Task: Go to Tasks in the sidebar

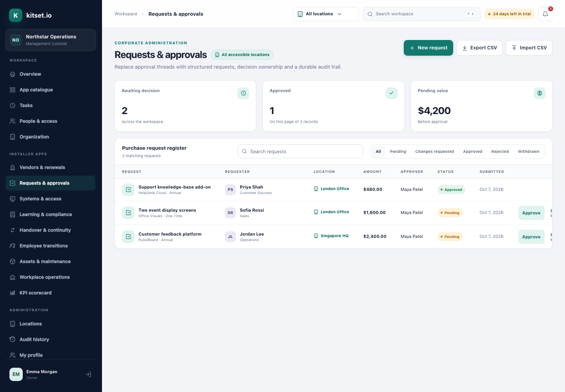Action: (x=50, y=105)
